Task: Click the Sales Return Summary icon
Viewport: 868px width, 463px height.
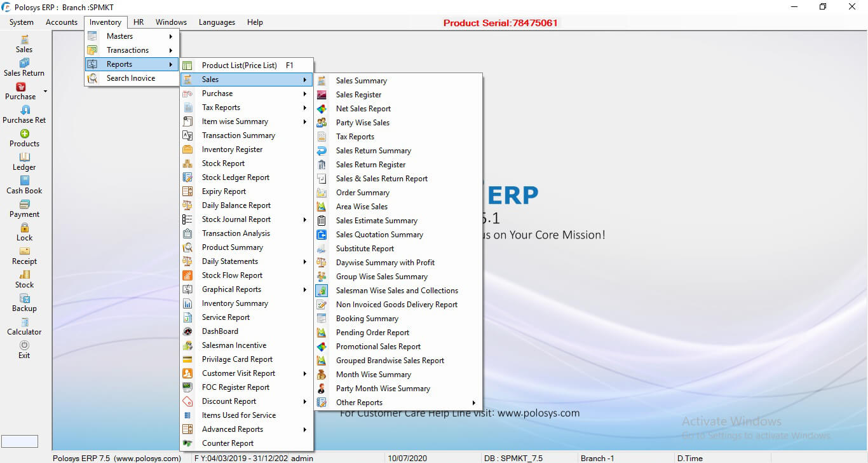Action: point(322,151)
